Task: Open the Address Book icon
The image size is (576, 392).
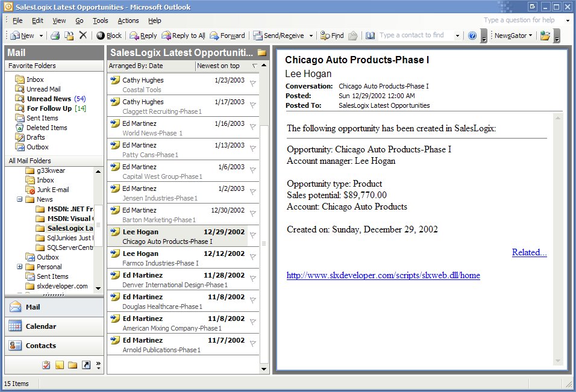Action: [x=371, y=36]
